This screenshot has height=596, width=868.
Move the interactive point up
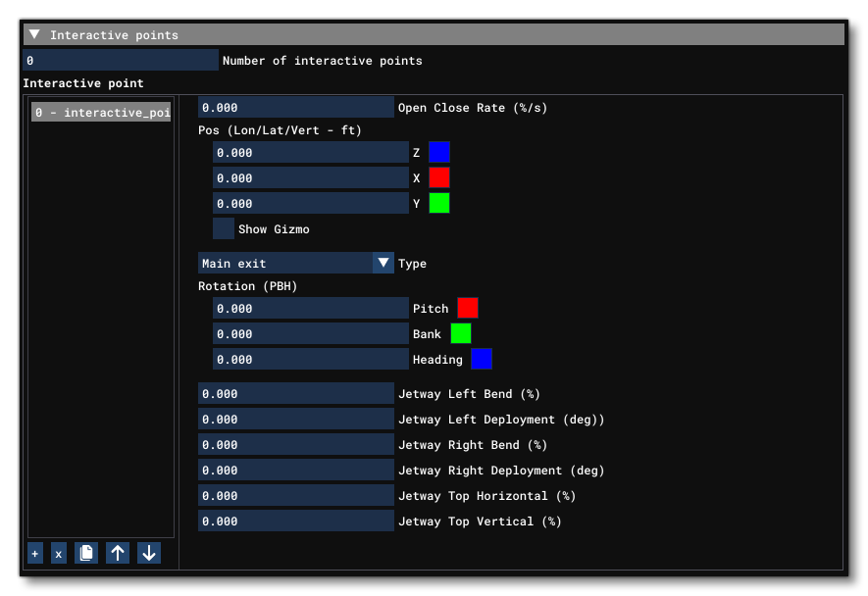(117, 553)
